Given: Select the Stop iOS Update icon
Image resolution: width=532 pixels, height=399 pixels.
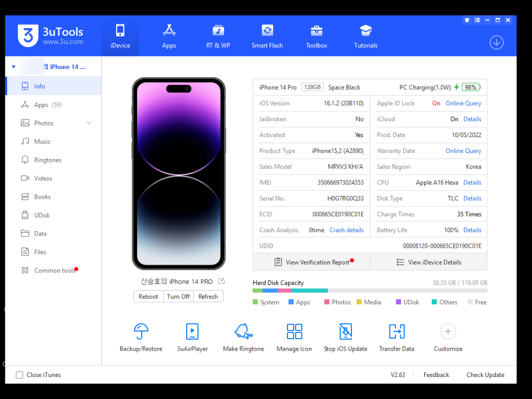Looking at the screenshot, I should (345, 331).
